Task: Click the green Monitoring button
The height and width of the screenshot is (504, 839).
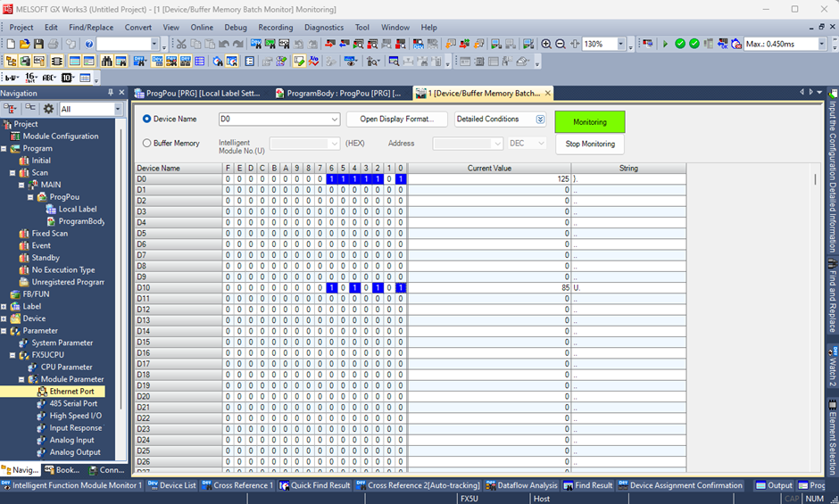Action: 590,122
